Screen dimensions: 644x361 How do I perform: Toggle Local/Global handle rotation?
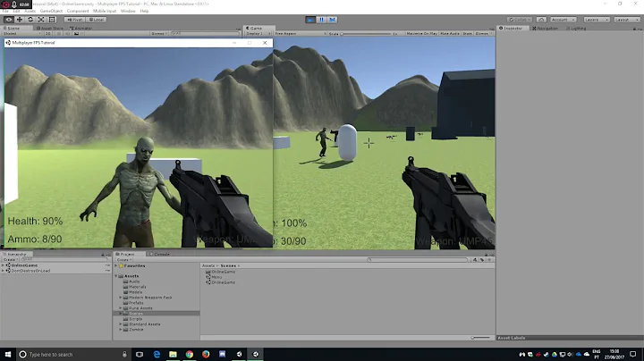pos(97,20)
